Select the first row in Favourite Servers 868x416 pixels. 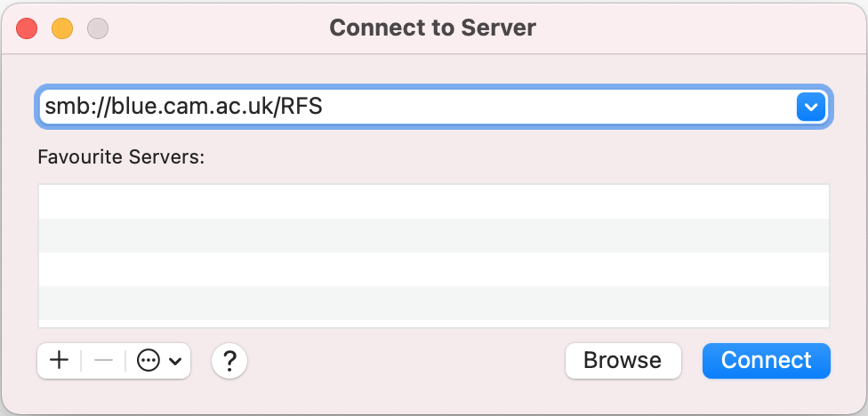click(x=434, y=202)
